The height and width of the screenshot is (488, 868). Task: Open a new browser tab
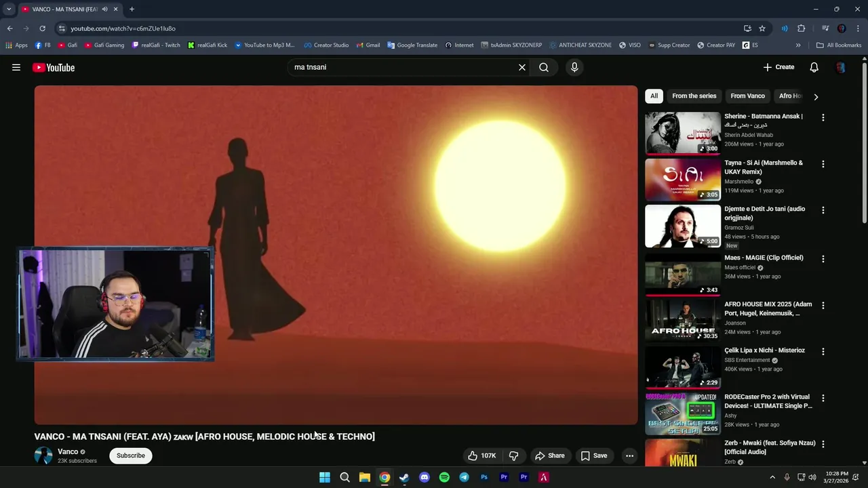(x=132, y=9)
